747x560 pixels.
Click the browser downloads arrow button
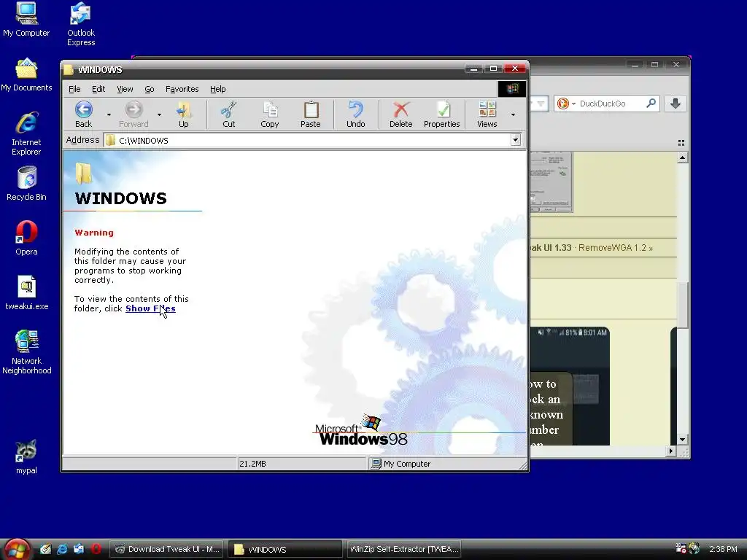click(x=675, y=104)
